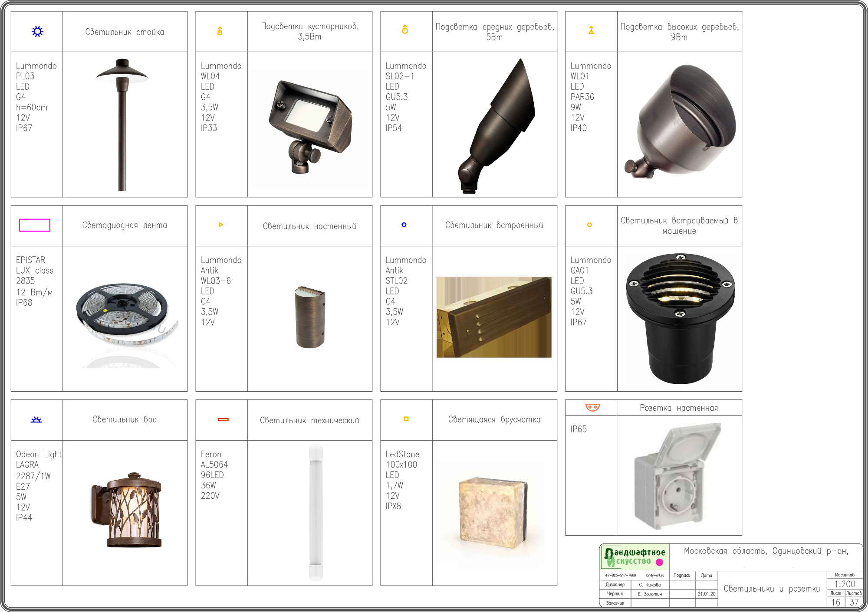Click the 'IP65' socket rating text
The image size is (868, 612).
[x=579, y=429]
